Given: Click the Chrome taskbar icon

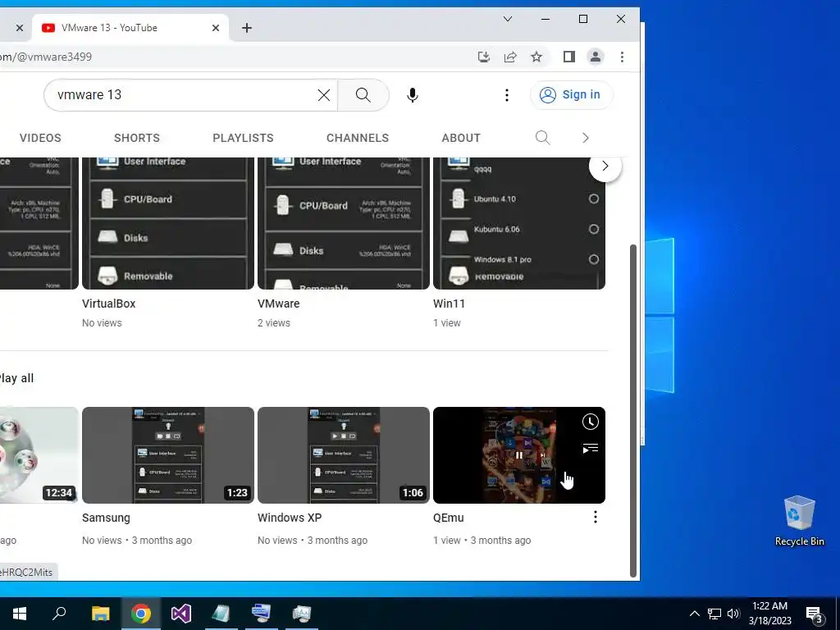Looking at the screenshot, I should click(x=141, y=614).
